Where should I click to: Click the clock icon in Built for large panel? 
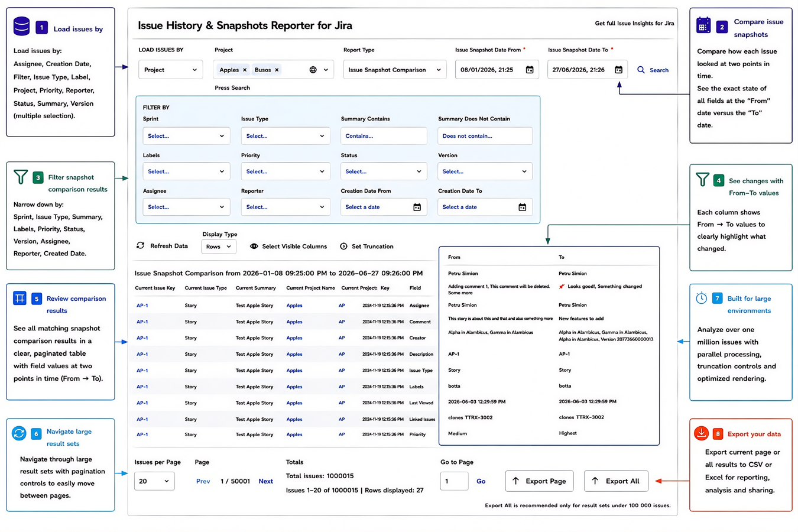[701, 298]
